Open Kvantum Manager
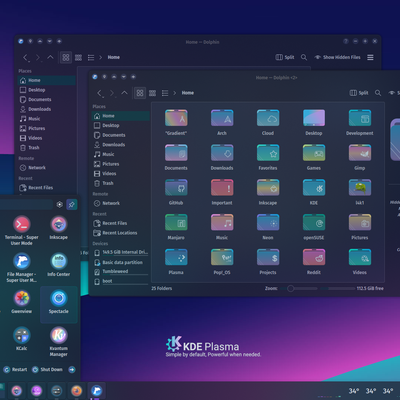Viewport: 400px width, 400px height. [x=59, y=342]
